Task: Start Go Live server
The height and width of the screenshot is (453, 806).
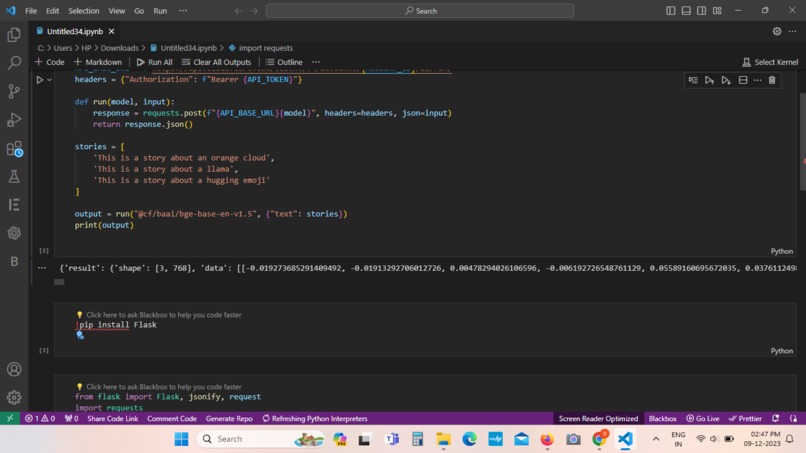Action: tap(703, 419)
